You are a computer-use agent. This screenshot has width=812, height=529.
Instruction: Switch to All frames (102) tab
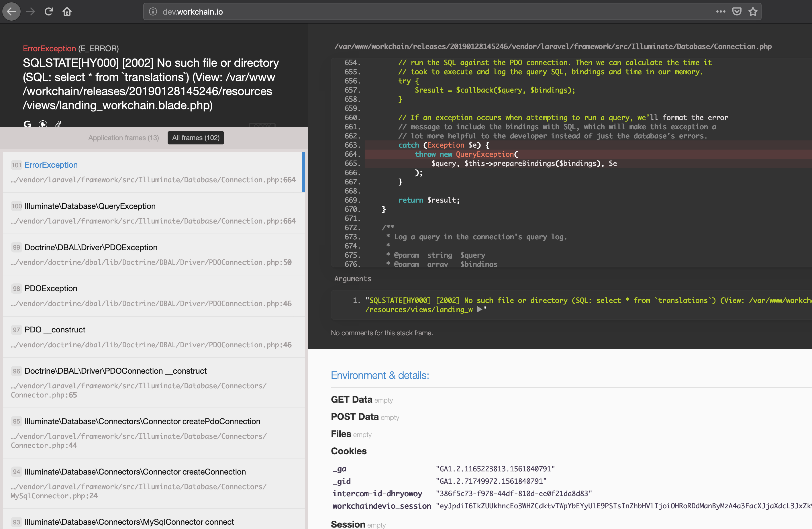(195, 138)
